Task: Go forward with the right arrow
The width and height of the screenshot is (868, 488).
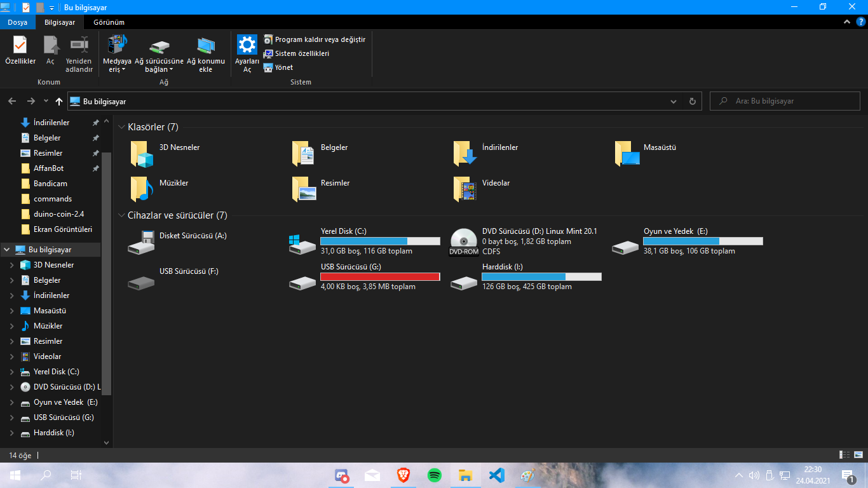Action: 31,101
